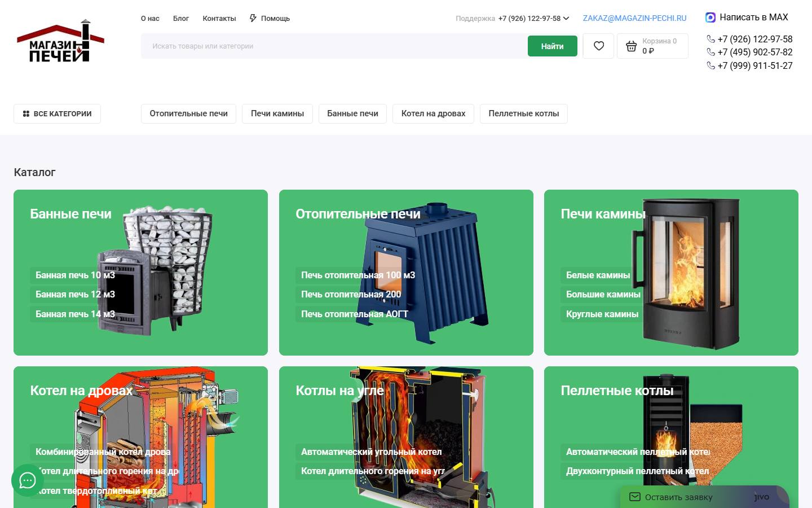Click phone icon beside +7 (926) 122-97-58
This screenshot has height=508, width=812.
coord(710,40)
